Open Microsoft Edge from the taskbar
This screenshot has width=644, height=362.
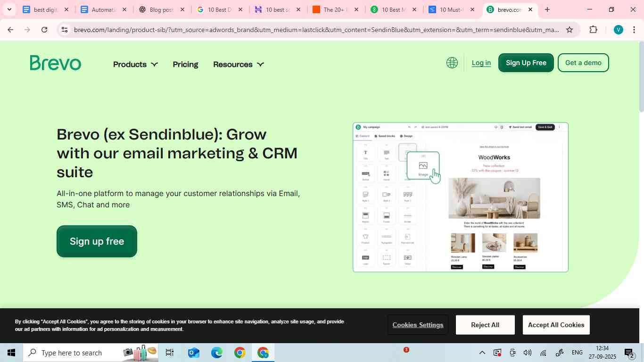pos(216,353)
